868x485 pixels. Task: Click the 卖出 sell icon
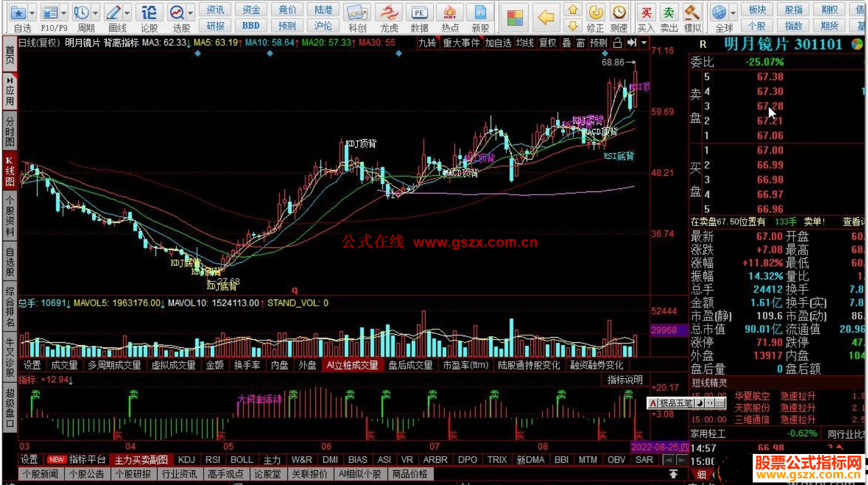[669, 13]
